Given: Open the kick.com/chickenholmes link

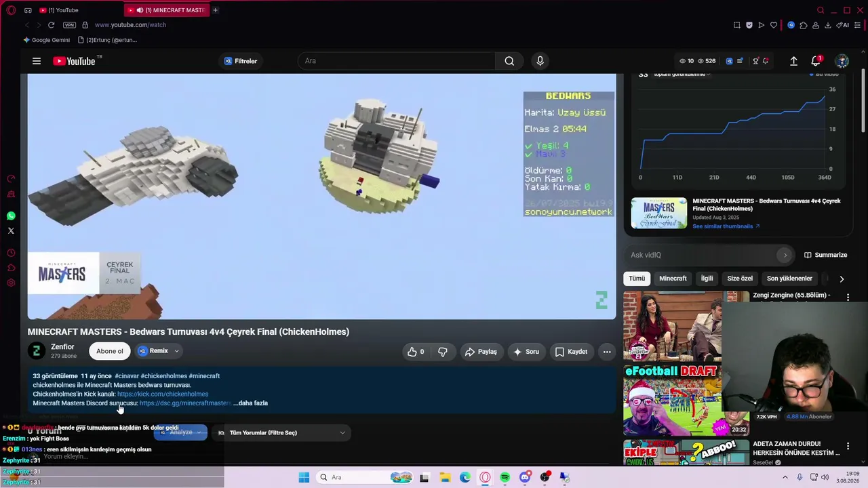Looking at the screenshot, I should click(x=163, y=394).
